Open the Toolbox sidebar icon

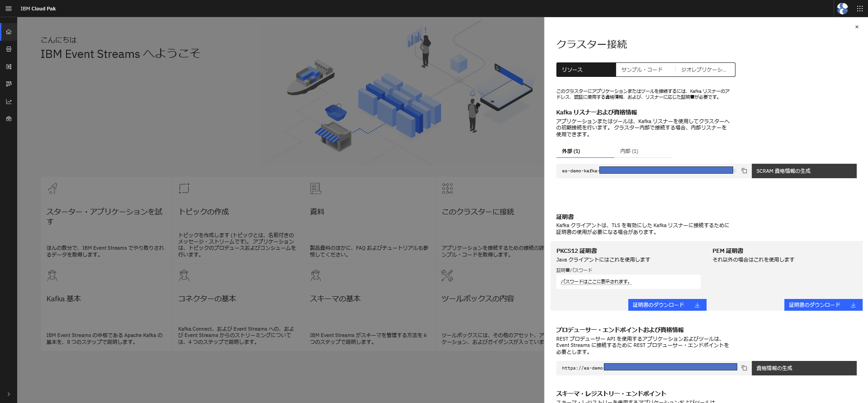pyautogui.click(x=9, y=119)
